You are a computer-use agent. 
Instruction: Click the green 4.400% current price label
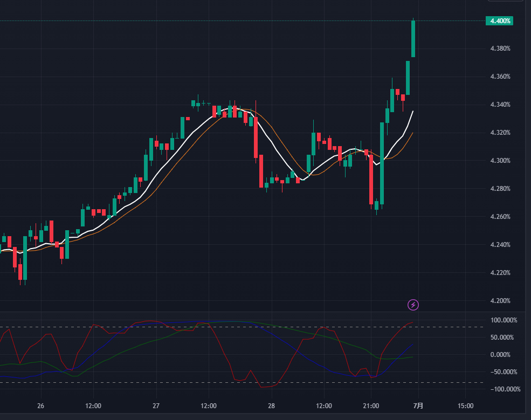click(x=500, y=21)
